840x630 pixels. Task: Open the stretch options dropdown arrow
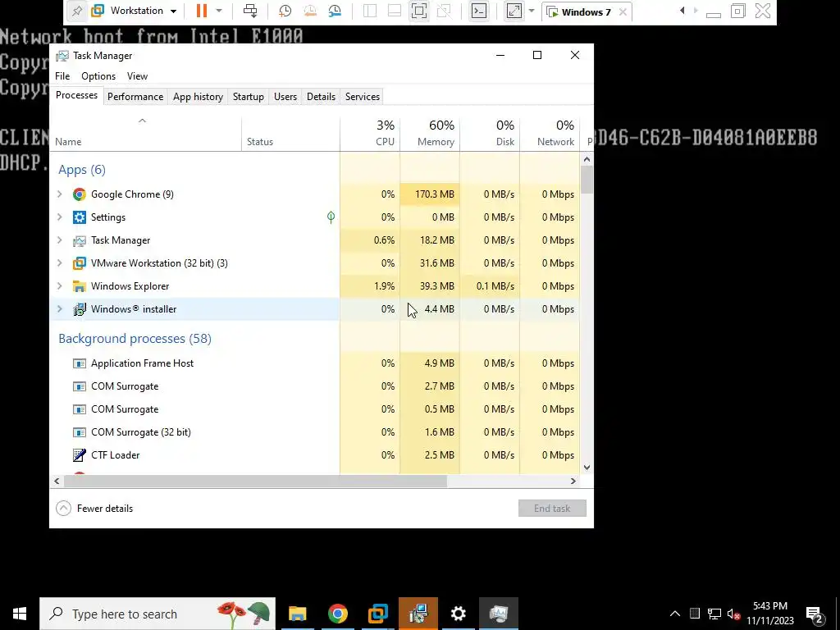(532, 11)
